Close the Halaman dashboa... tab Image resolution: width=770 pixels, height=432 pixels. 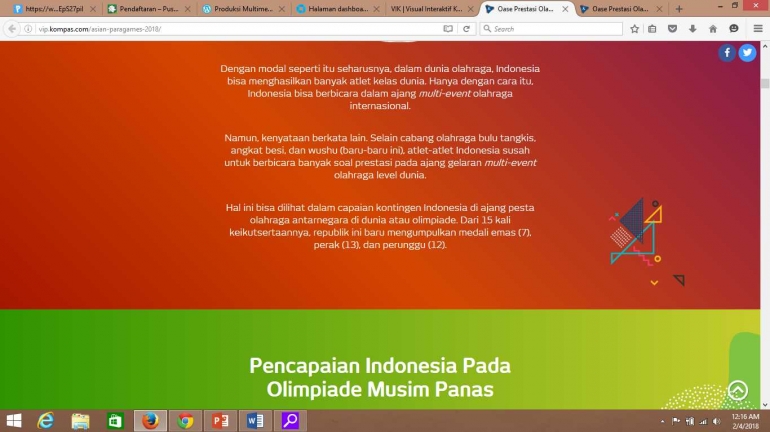tap(376, 9)
